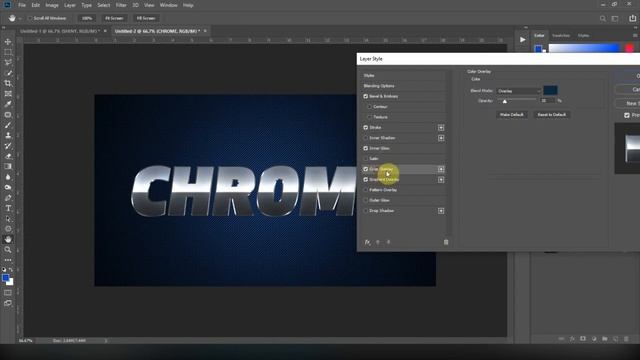The image size is (640, 360).
Task: Select the Horizontal Type tool
Action: tap(8, 208)
